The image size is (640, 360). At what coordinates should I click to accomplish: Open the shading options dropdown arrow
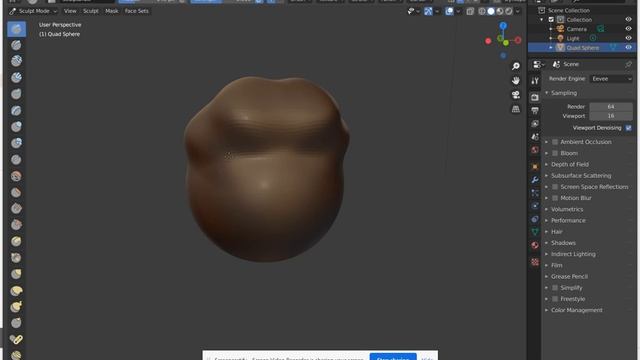(518, 11)
